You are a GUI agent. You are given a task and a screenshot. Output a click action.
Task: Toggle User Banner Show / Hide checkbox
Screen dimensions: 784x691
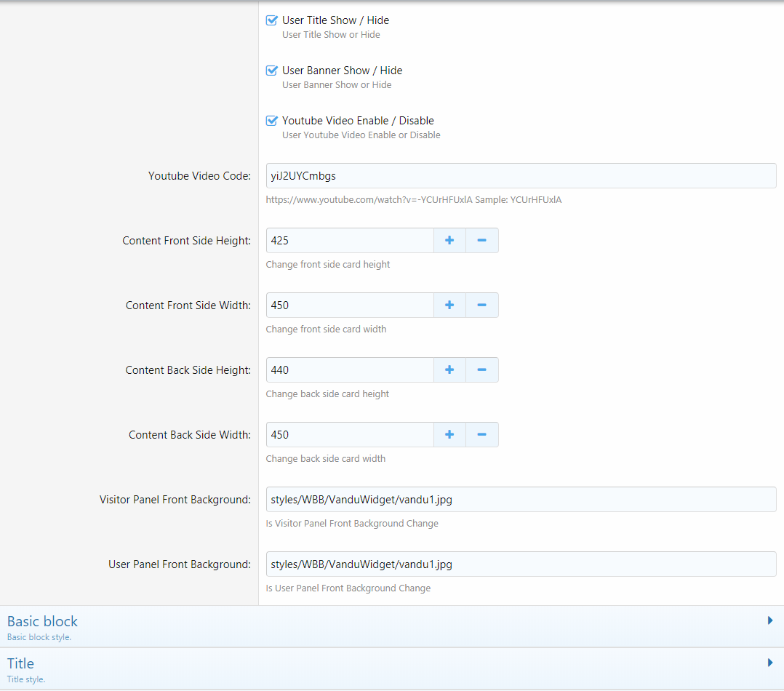272,71
